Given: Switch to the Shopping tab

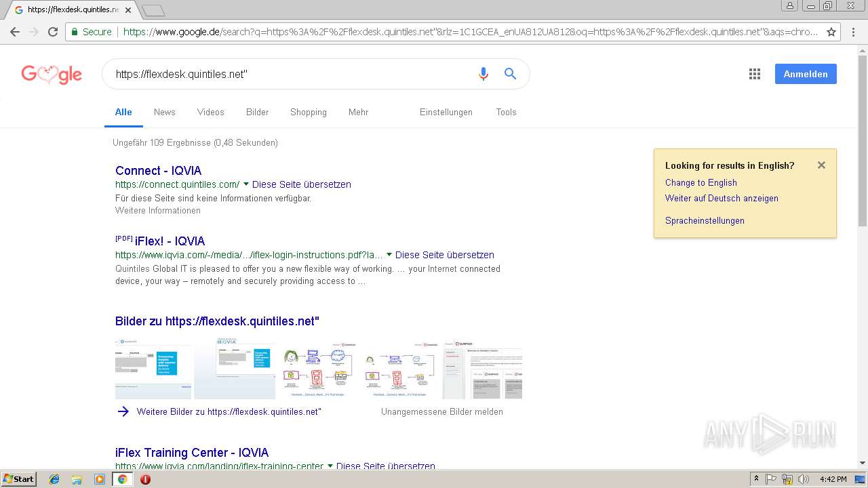Looking at the screenshot, I should [x=309, y=112].
